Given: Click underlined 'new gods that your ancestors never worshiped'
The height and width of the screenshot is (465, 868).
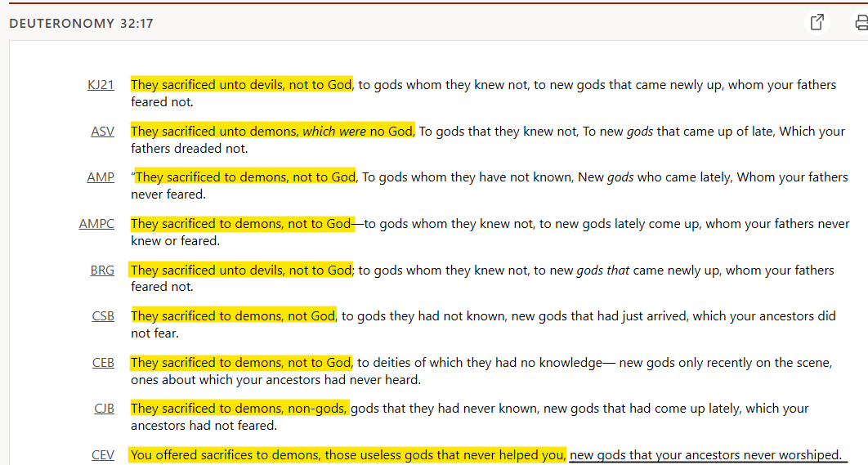Looking at the screenshot, I should click(706, 455).
